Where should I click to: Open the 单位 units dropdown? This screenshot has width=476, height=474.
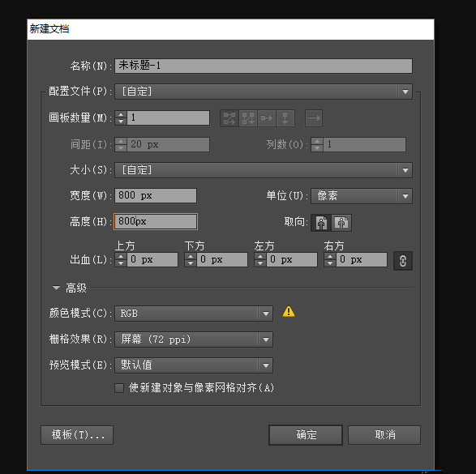click(361, 196)
